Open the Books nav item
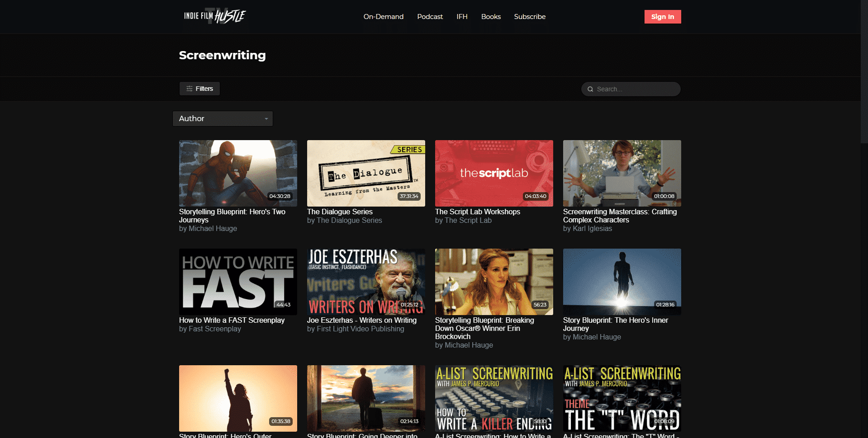The image size is (868, 438). click(491, 17)
